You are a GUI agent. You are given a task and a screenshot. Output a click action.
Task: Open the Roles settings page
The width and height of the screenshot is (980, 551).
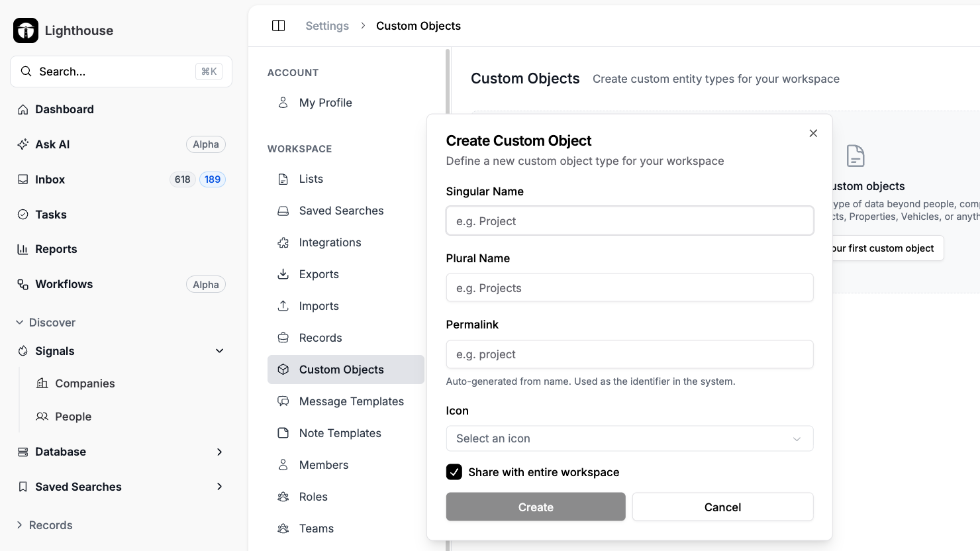point(346,497)
